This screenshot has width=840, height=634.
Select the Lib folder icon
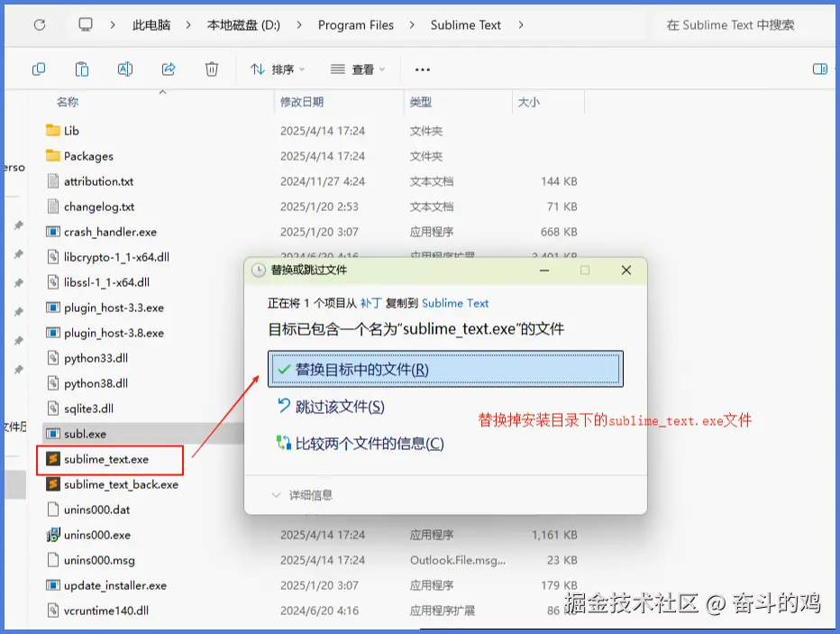[52, 131]
